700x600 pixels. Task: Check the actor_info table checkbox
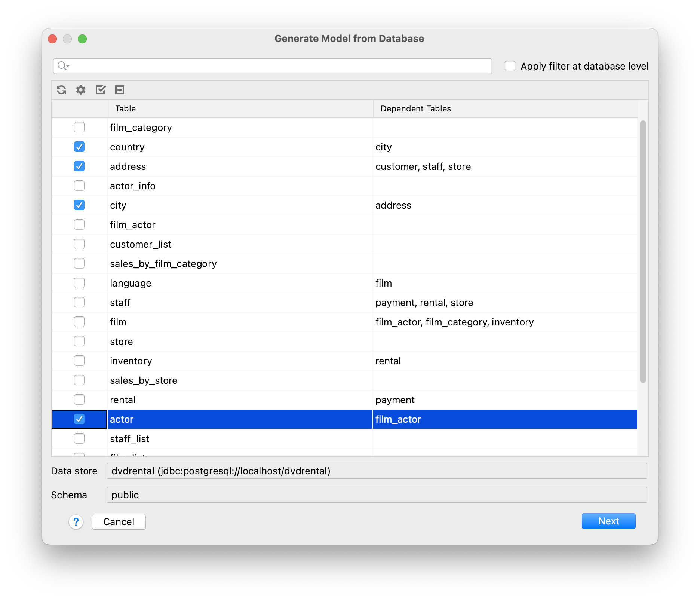(x=79, y=186)
